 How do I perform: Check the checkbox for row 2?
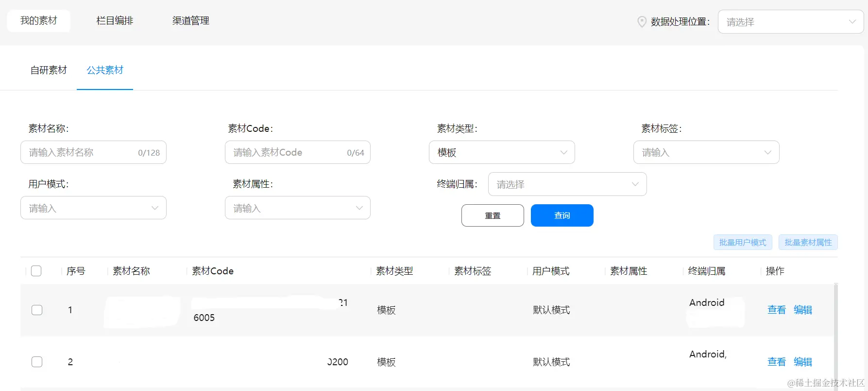click(37, 362)
